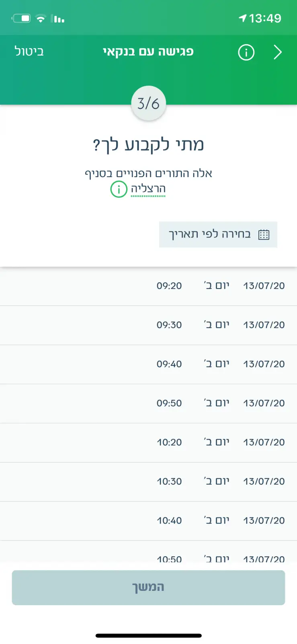Image resolution: width=297 pixels, height=644 pixels.
Task: Select the 09:40 appointment slot
Action: click(148, 364)
